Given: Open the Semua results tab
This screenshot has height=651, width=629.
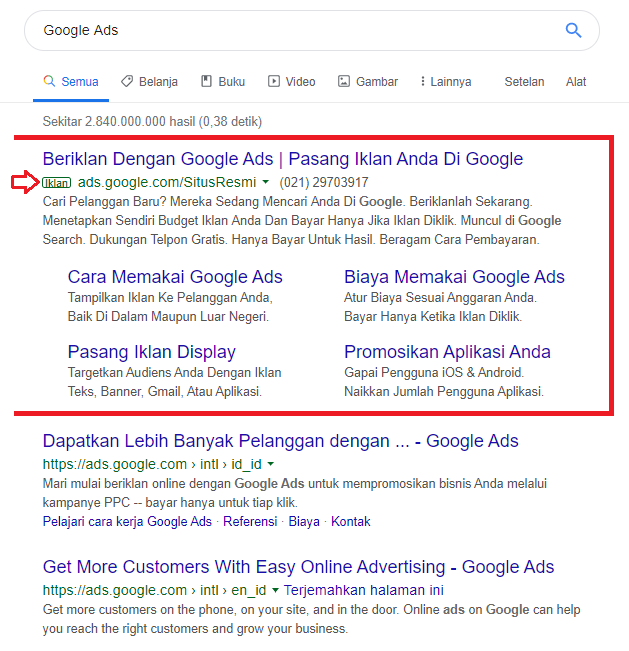Looking at the screenshot, I should tap(71, 82).
